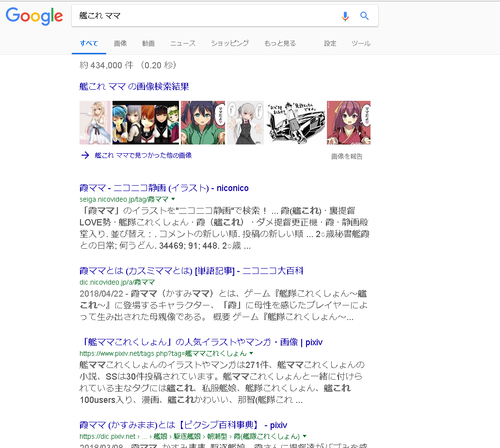Open thumbnail of blonde girl in white dress
The image size is (500, 448).
coord(95,123)
